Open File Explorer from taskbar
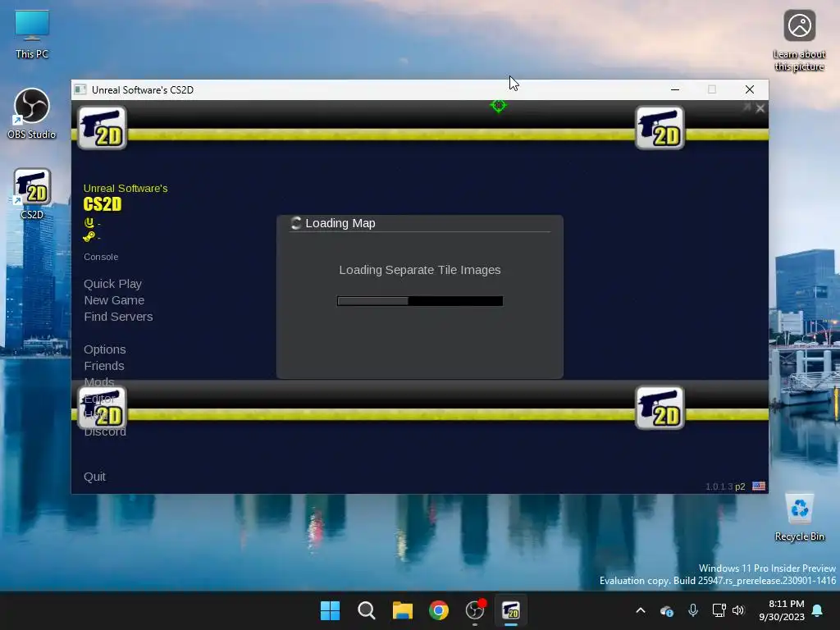Image resolution: width=840 pixels, height=630 pixels. coord(402,610)
